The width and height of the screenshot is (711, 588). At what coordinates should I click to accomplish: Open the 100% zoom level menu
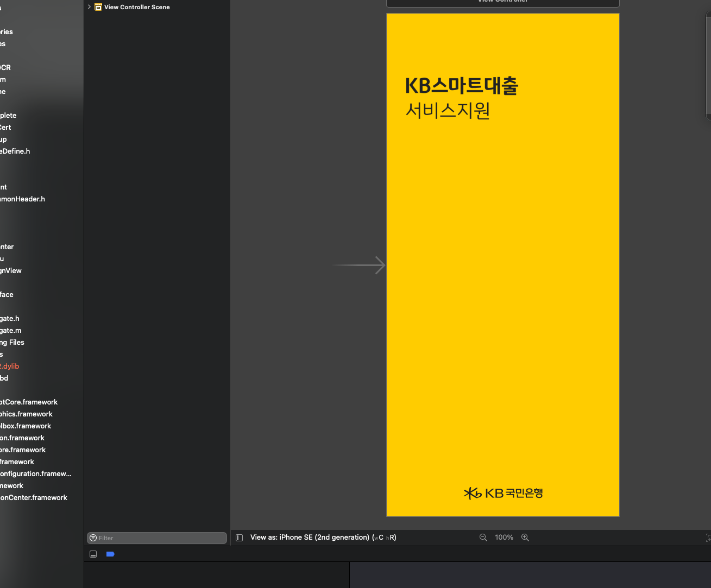pos(504,538)
